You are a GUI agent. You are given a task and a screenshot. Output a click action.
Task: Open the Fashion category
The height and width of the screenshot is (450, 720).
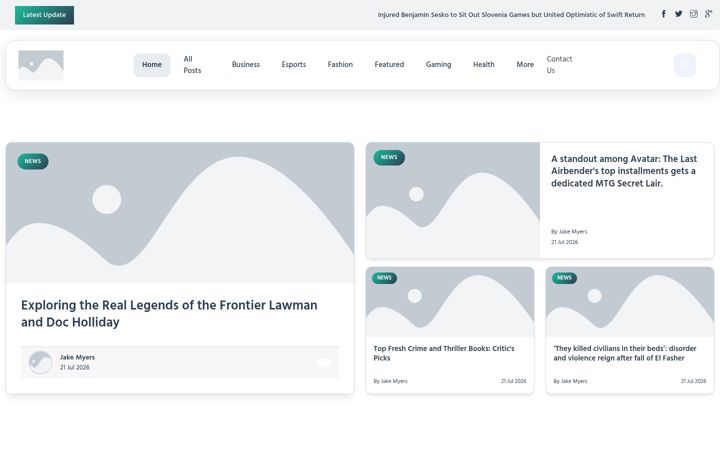tap(340, 65)
